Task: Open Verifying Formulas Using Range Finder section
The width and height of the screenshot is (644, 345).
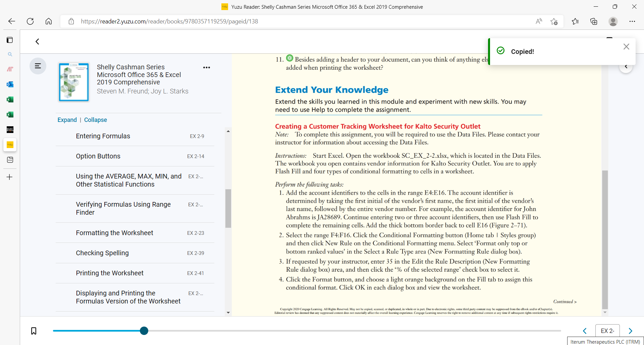Action: [x=135, y=209]
